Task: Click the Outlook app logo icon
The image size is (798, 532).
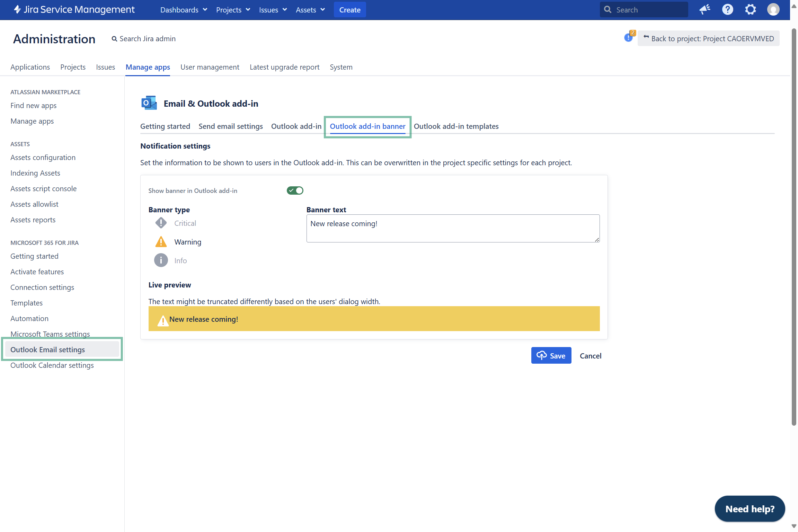Action: click(149, 103)
